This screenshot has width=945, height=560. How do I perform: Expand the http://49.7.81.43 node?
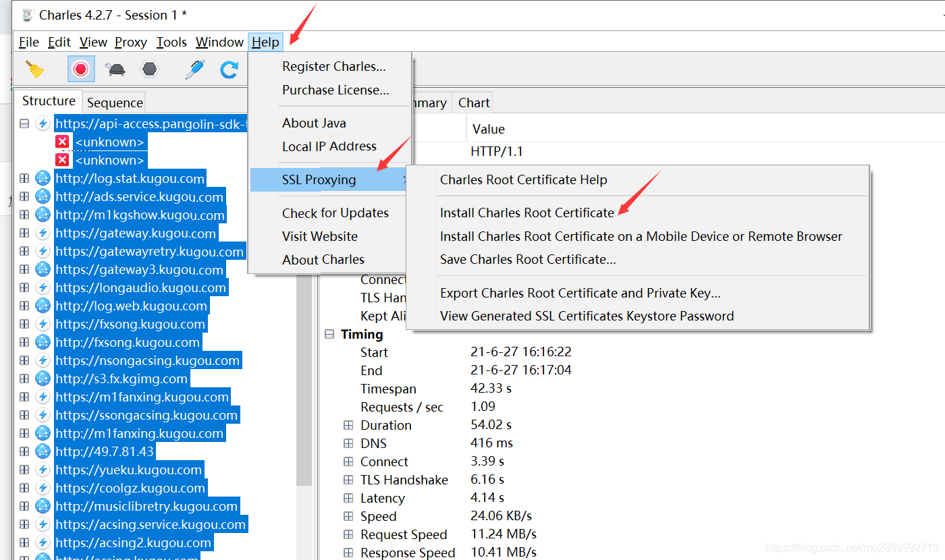point(24,451)
